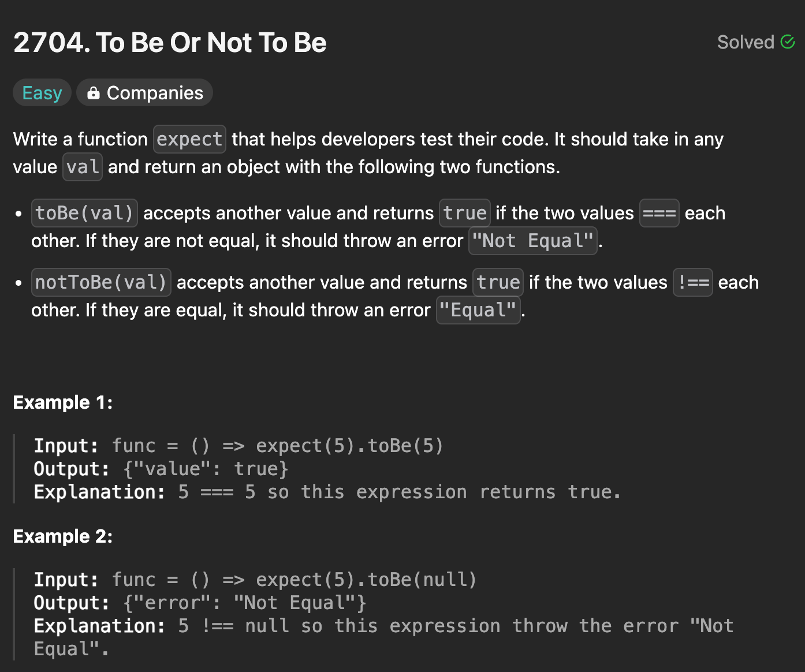The image size is (805, 672).
Task: Open the locked Companies tag
Action: pyautogui.click(x=144, y=92)
